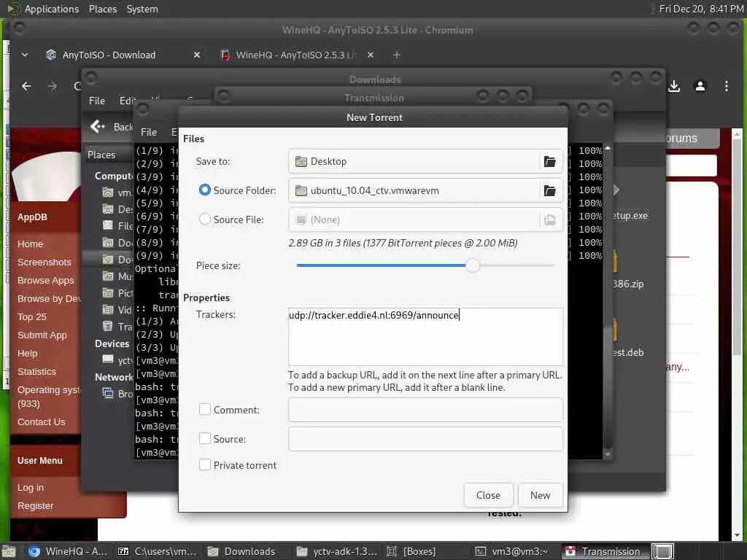Open File menu in Downloads file manager
747x560 pixels.
pyautogui.click(x=97, y=101)
